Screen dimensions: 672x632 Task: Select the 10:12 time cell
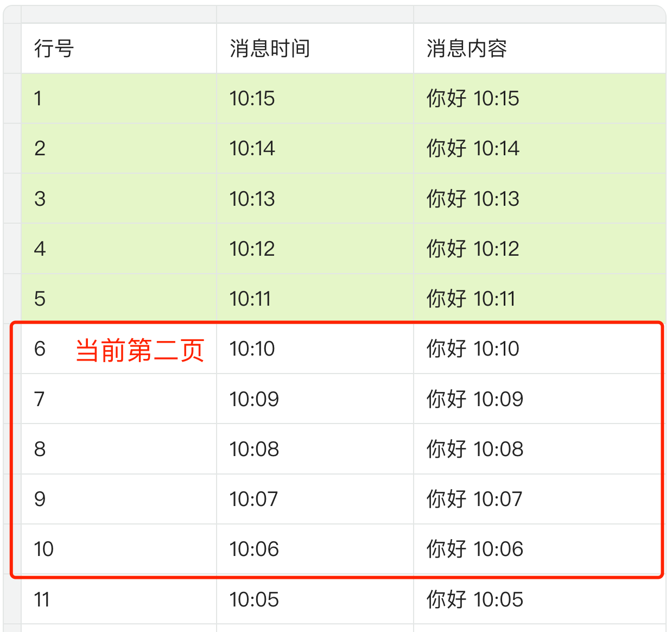tap(252, 249)
